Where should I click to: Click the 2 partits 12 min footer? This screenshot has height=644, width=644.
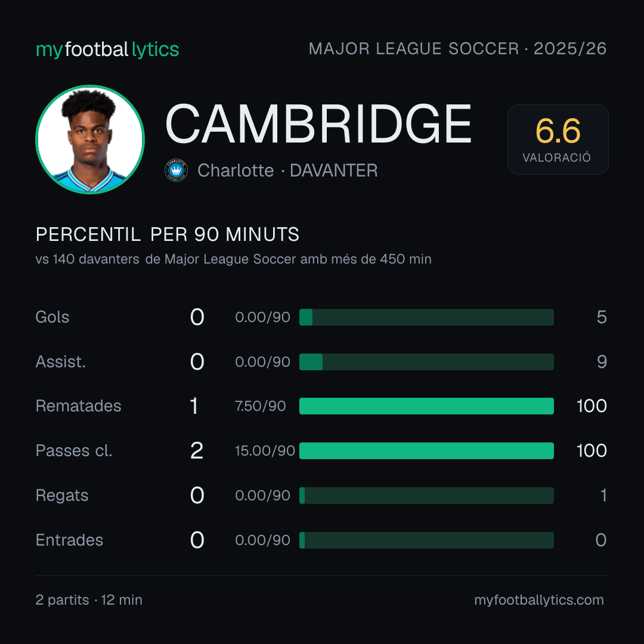(x=89, y=600)
